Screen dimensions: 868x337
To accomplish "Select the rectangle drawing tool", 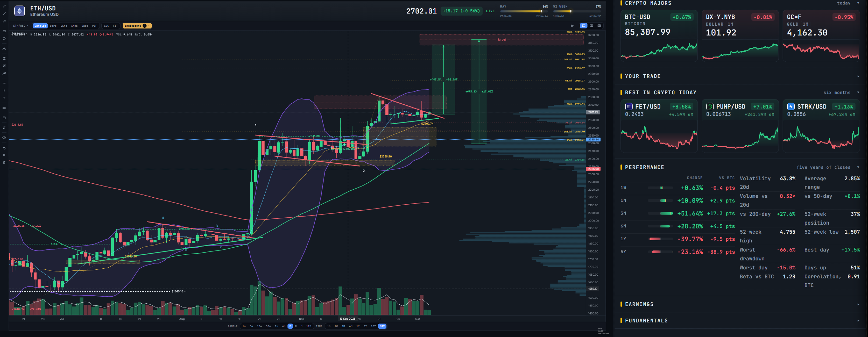I will 4,31.
